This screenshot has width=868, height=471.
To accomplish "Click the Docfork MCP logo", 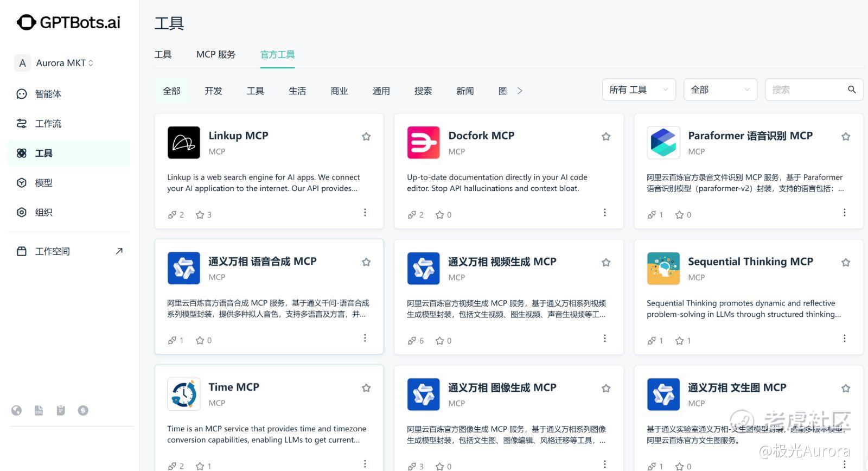I will tap(424, 142).
